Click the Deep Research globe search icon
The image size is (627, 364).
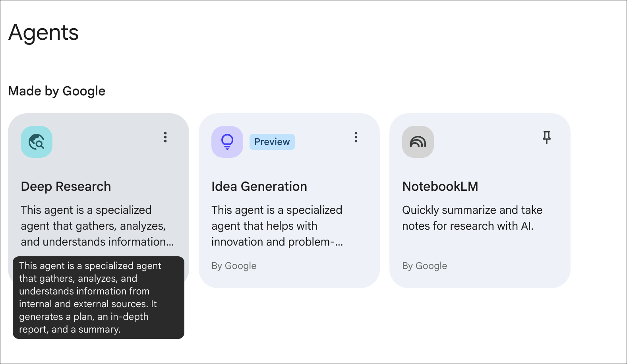[37, 142]
